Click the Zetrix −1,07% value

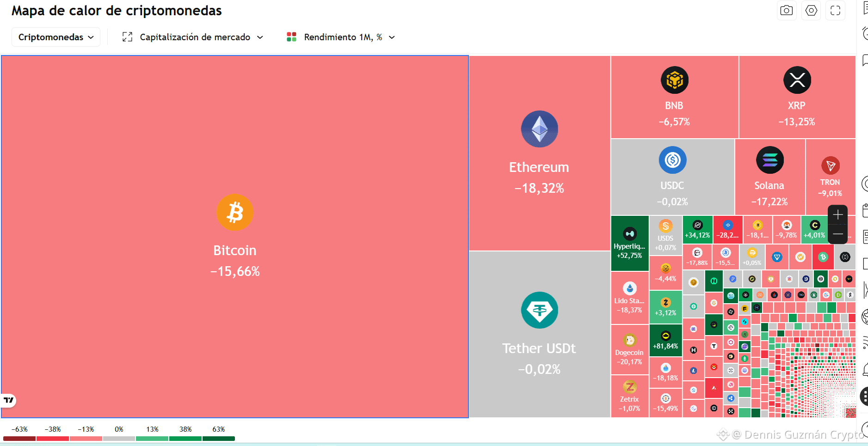pos(629,409)
